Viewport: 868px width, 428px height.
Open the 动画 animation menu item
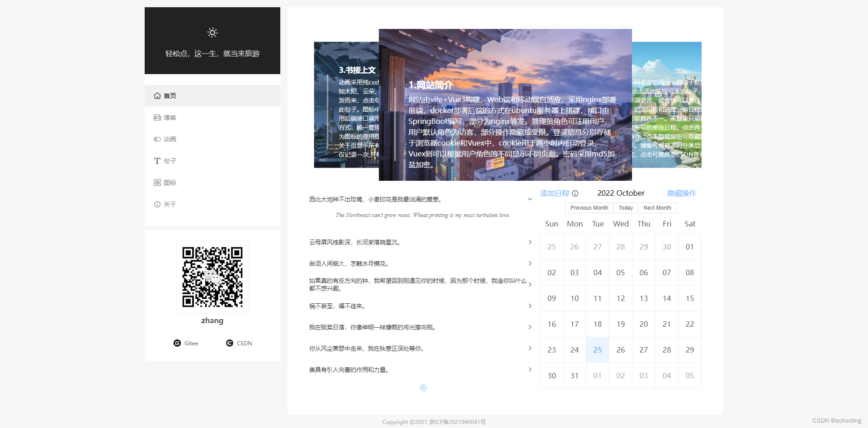click(212, 139)
